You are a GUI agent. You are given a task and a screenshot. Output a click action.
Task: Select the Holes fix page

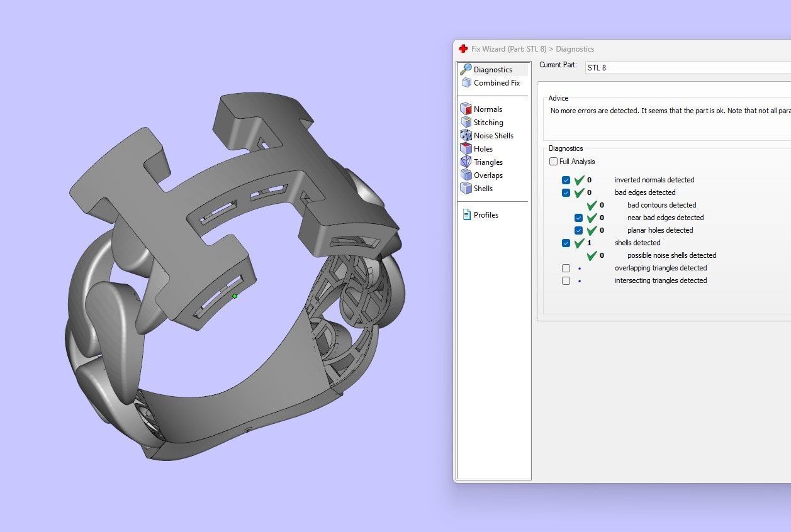point(483,149)
